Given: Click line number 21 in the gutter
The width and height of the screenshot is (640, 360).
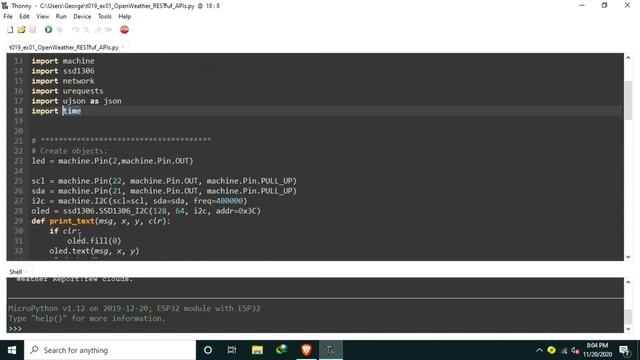Looking at the screenshot, I should pos(18,141).
